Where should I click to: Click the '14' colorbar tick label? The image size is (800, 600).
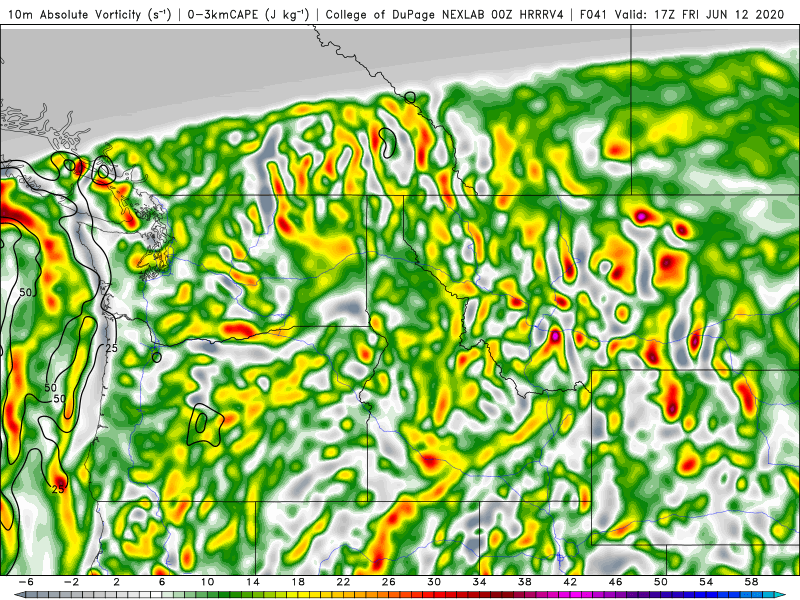(x=253, y=582)
